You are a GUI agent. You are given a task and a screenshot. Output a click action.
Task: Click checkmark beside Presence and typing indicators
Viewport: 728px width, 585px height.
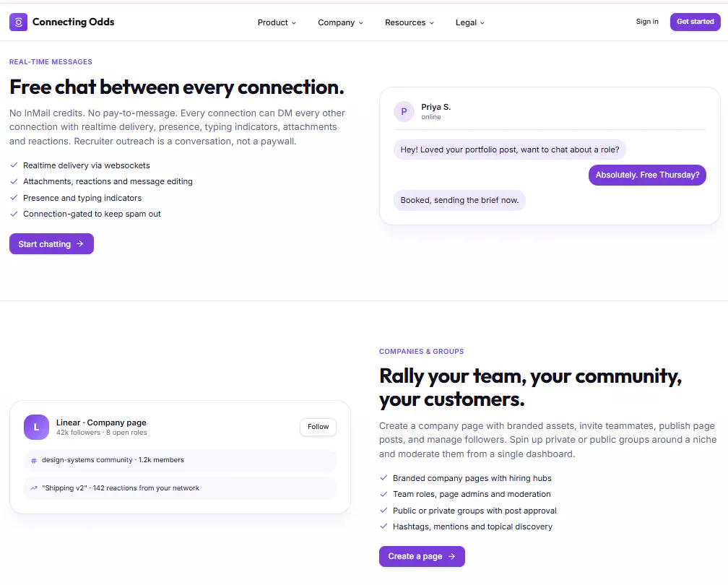[x=14, y=198]
